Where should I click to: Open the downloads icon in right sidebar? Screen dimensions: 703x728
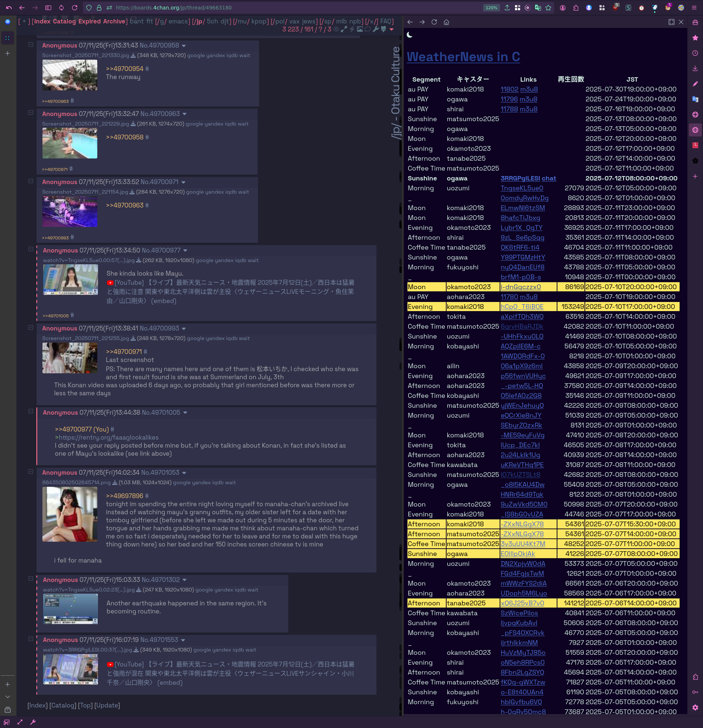point(695,68)
